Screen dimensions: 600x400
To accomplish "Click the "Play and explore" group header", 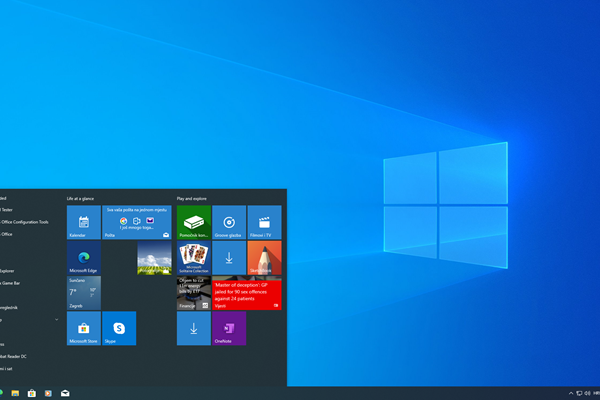I will pyautogui.click(x=192, y=199).
